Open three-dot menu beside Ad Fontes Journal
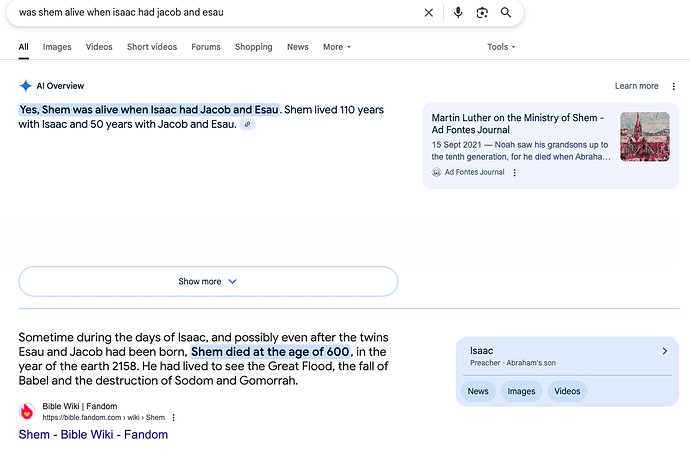Screen dimensions: 690x450 (x=514, y=172)
